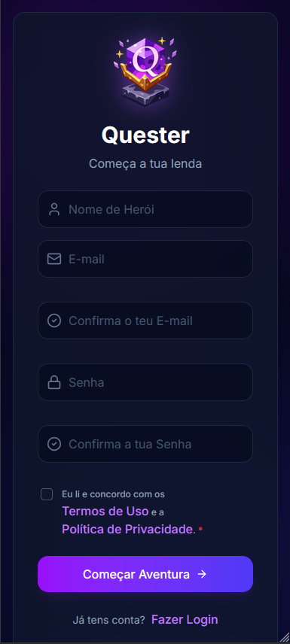Focus the Nome de Herói field
290x644 pixels.
(145, 209)
